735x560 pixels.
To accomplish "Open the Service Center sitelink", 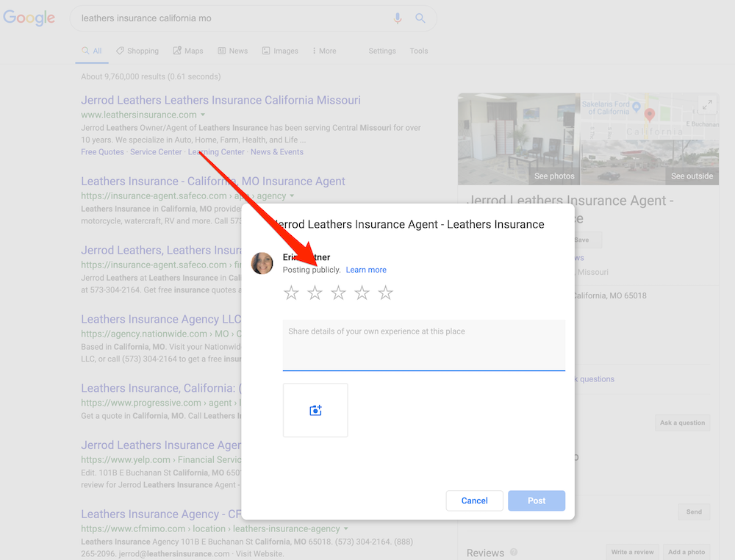I will (x=156, y=152).
